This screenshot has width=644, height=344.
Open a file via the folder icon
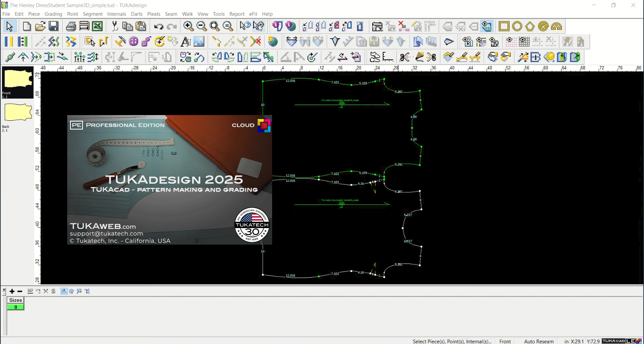pos(40,27)
